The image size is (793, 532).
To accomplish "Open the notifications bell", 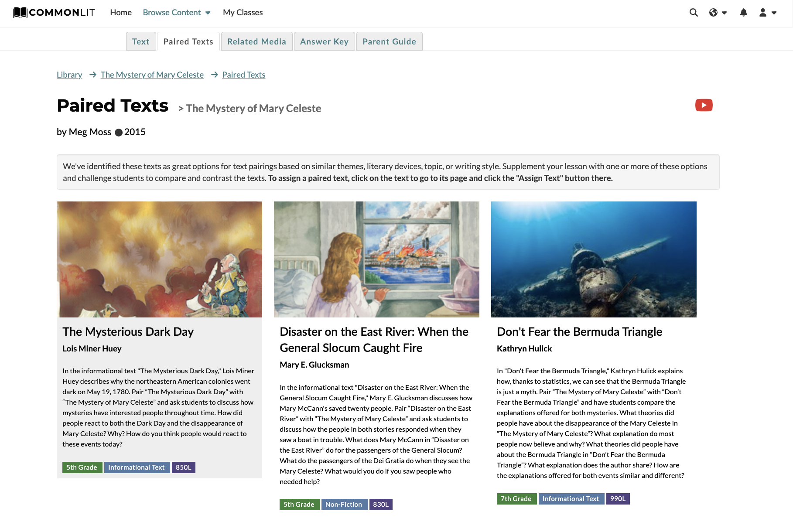I will point(744,13).
